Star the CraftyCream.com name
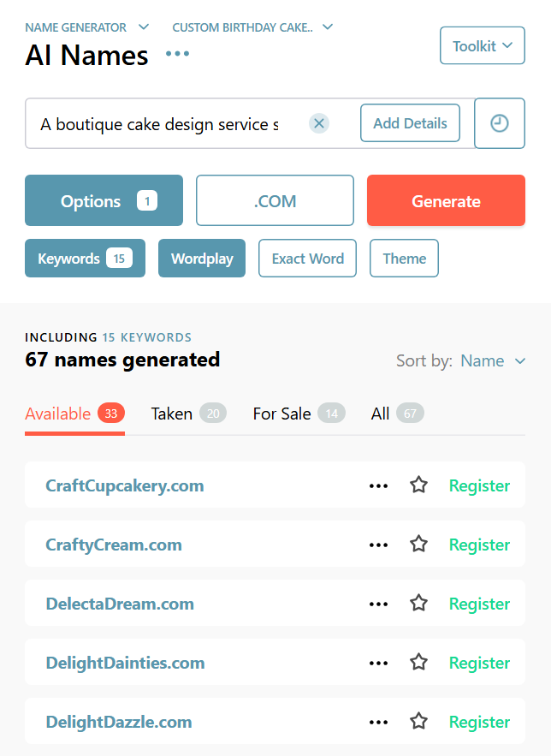Viewport: 551px width, 756px height. point(418,545)
